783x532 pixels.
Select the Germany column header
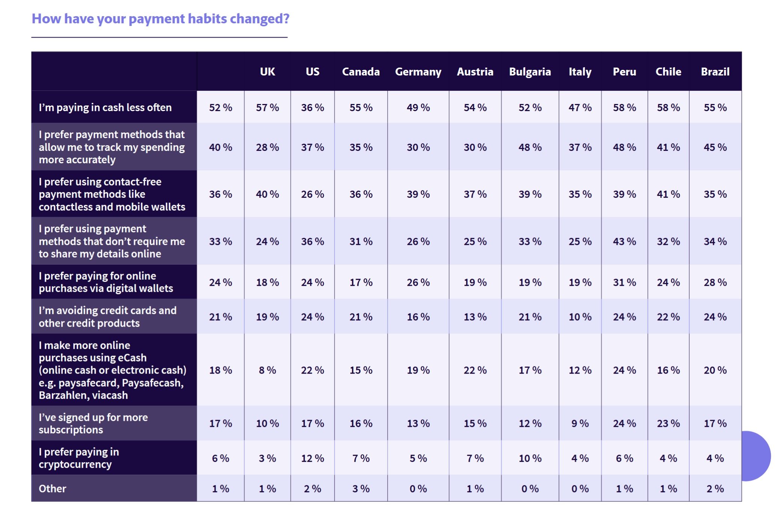418,71
